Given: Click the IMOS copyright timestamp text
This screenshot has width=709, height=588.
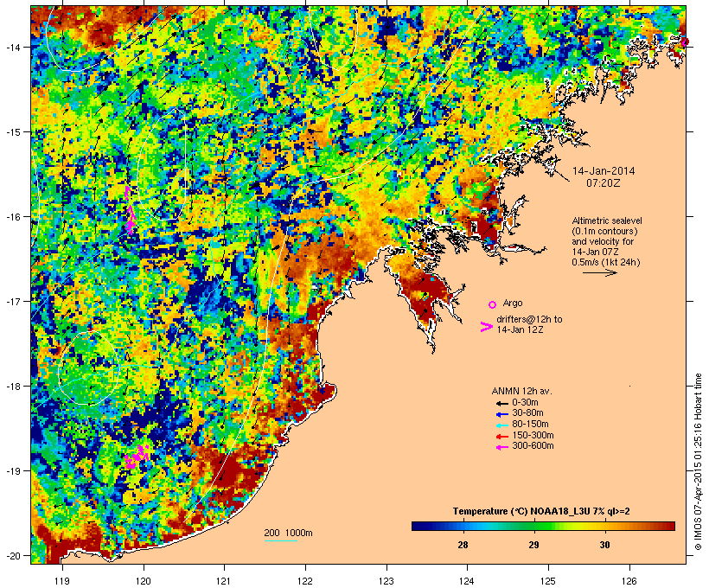Looking at the screenshot, I should tap(698, 462).
